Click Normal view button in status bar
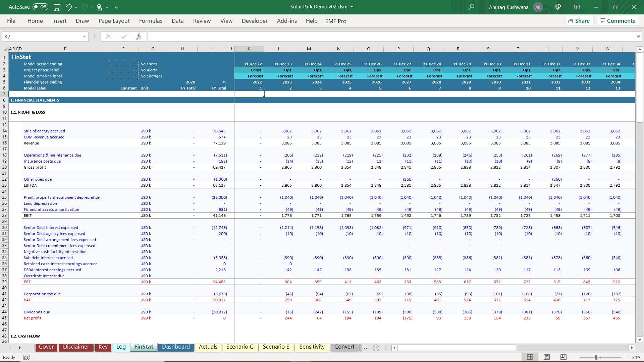Image resolution: width=644 pixels, height=362 pixels. 530,357
